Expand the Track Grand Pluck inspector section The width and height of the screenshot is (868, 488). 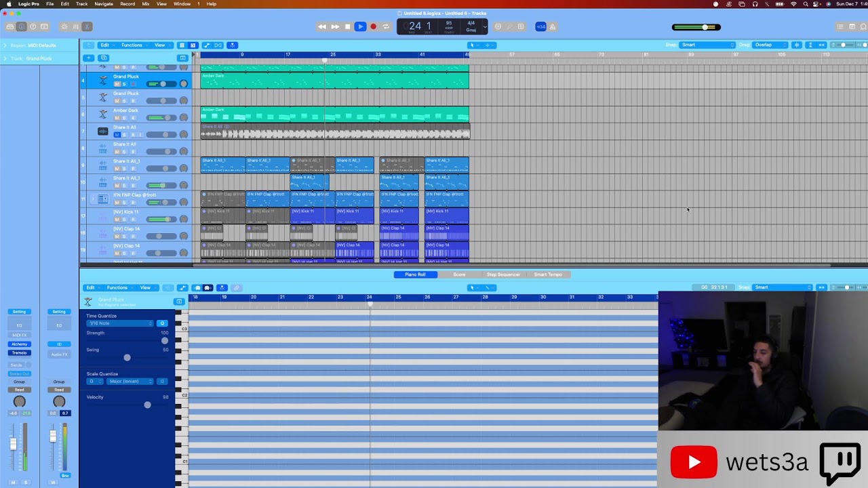pos(5,58)
